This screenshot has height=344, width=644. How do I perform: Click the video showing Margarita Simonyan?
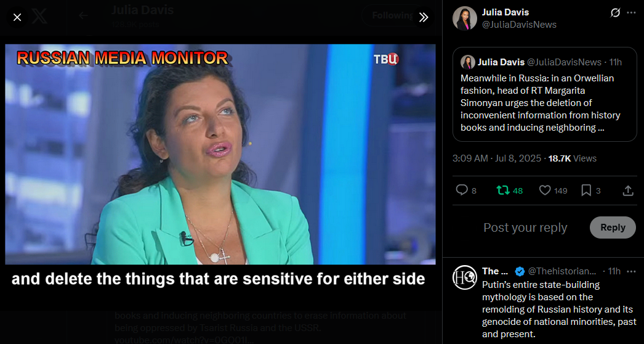[220, 154]
